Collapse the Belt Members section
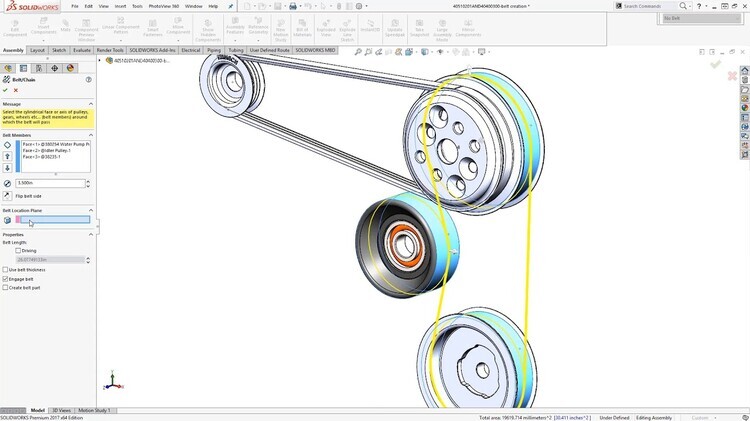750x421 pixels. (91, 134)
